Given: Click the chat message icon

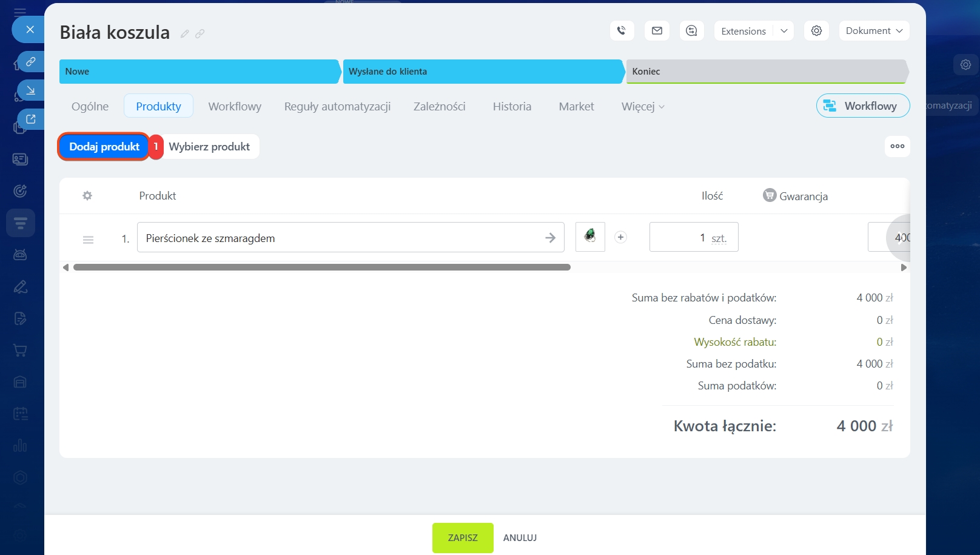Looking at the screenshot, I should click(691, 31).
